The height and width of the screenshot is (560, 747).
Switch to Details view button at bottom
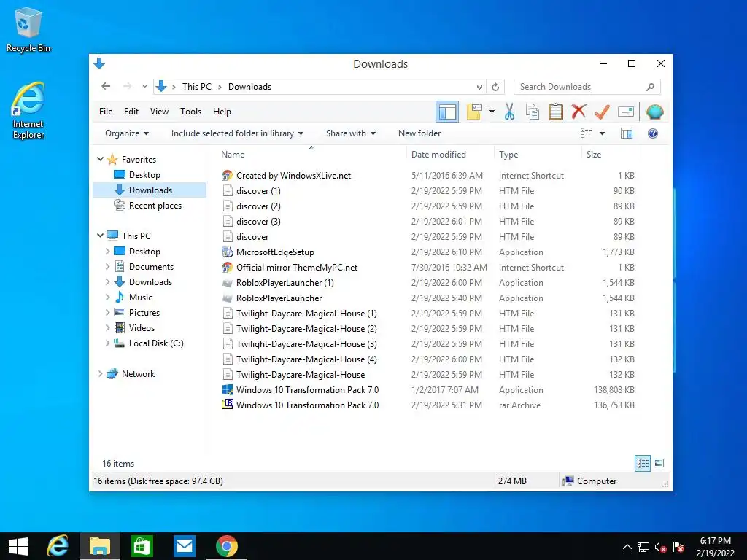click(643, 463)
